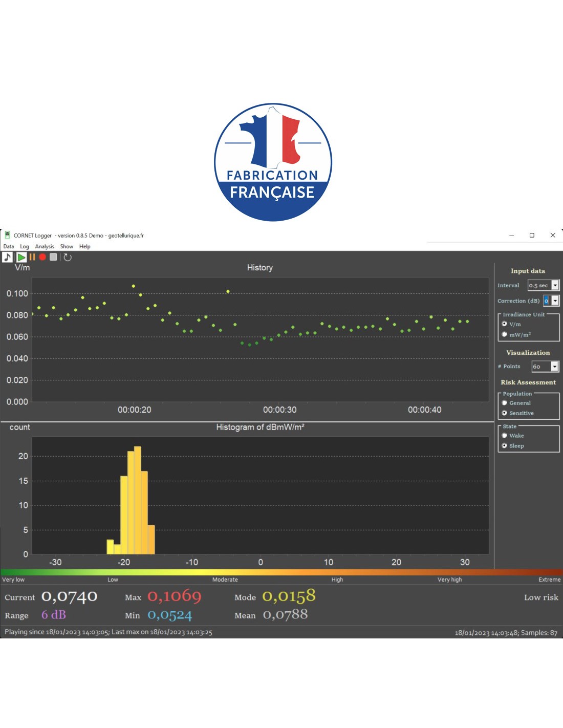Screen dimensions: 563x728
Task: Toggle the sound note icon
Action: (x=7, y=257)
